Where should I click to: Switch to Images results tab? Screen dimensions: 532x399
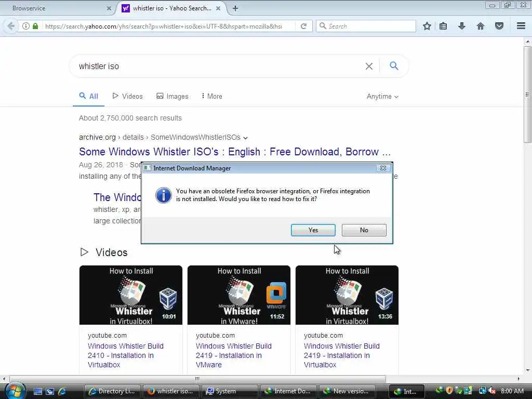coord(172,96)
